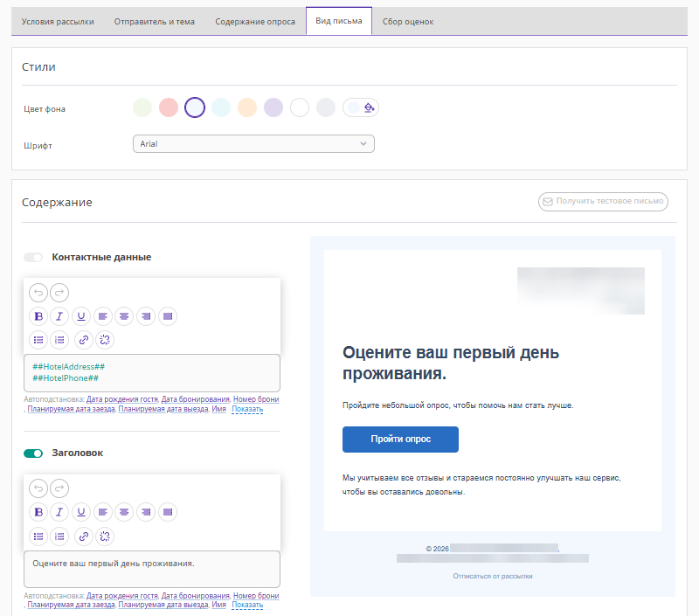
Task: Click Italic in the Контактные данные editor
Action: point(59,316)
